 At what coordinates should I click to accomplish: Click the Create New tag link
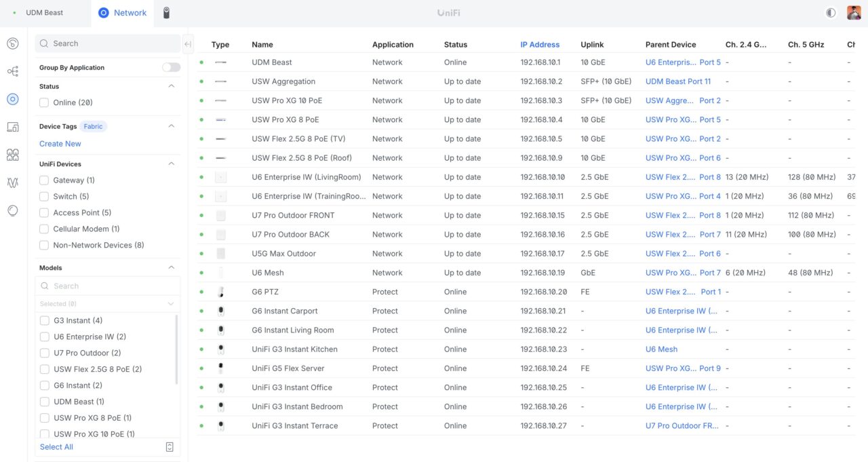pos(60,144)
